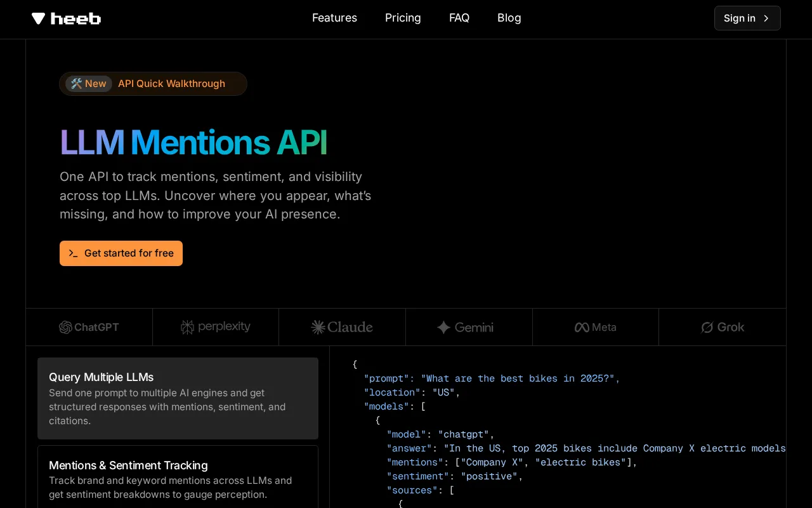Click the "prompt" line in the JSON sample
812x508 pixels.
pos(492,378)
